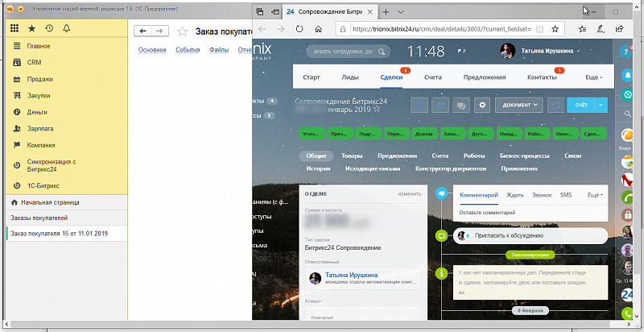Open ДОКУМЕНТ dropdown button

click(519, 106)
